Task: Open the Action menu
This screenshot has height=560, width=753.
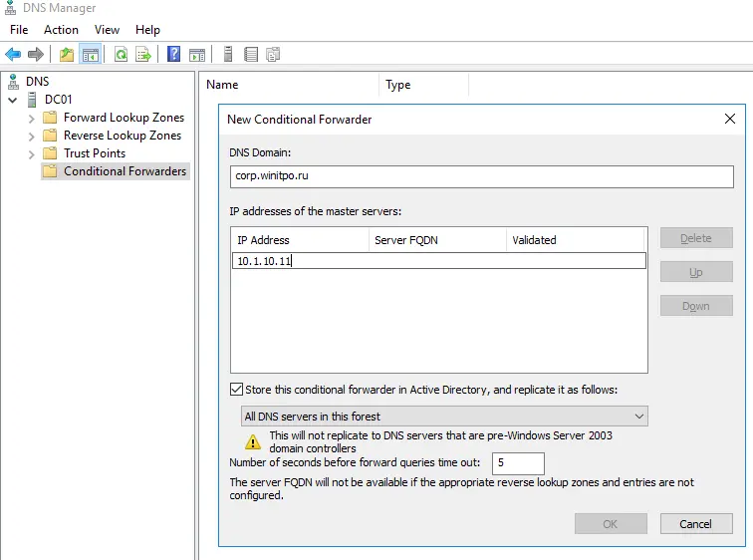Action: 61,30
